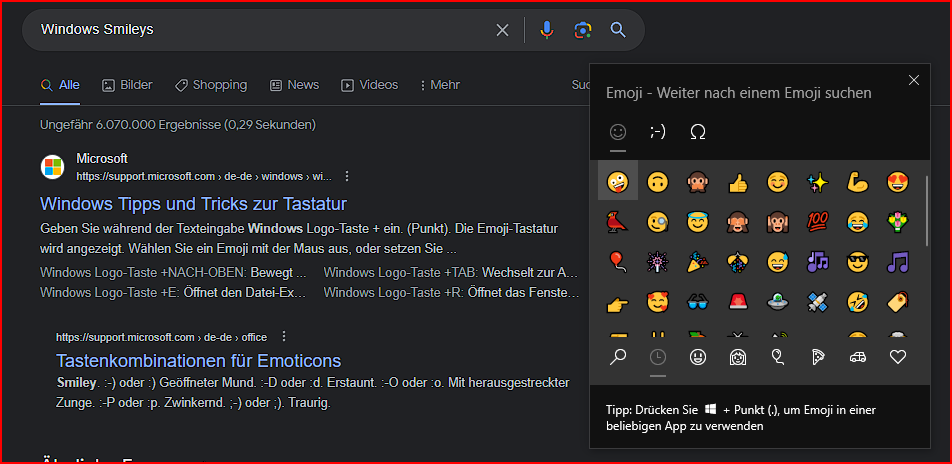Open the Omega symbols tab
This screenshot has height=464, width=952.
point(697,131)
